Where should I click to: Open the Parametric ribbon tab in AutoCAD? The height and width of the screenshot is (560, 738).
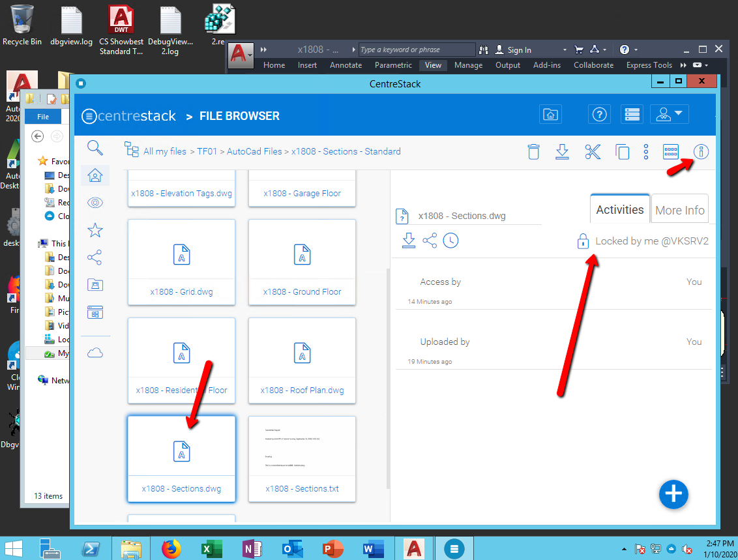coord(393,65)
